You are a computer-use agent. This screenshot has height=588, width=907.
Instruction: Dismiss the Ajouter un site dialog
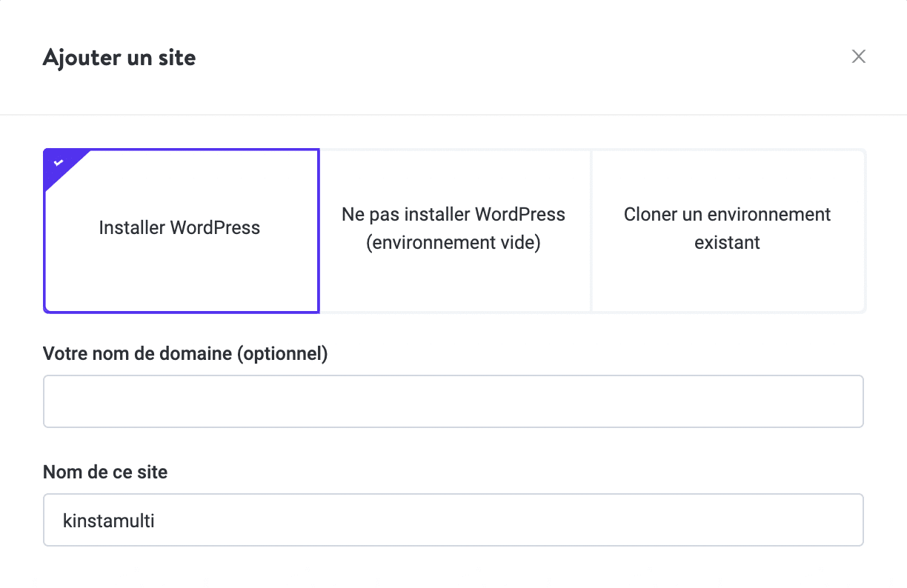[858, 56]
